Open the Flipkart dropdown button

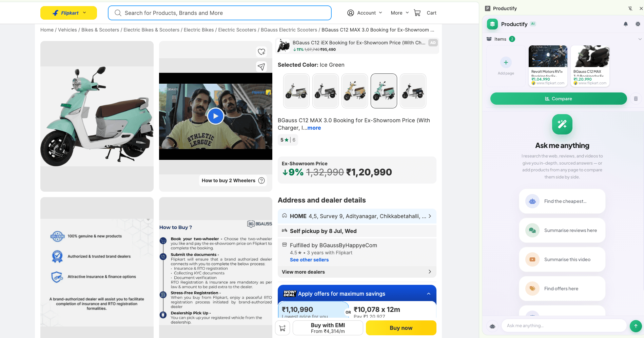pos(69,13)
